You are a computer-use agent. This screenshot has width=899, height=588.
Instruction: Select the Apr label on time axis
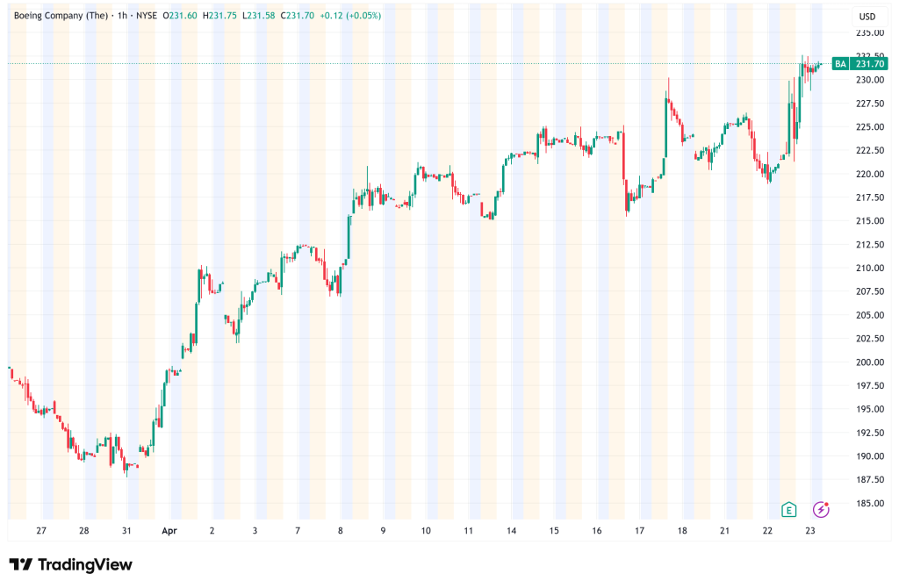click(x=169, y=531)
